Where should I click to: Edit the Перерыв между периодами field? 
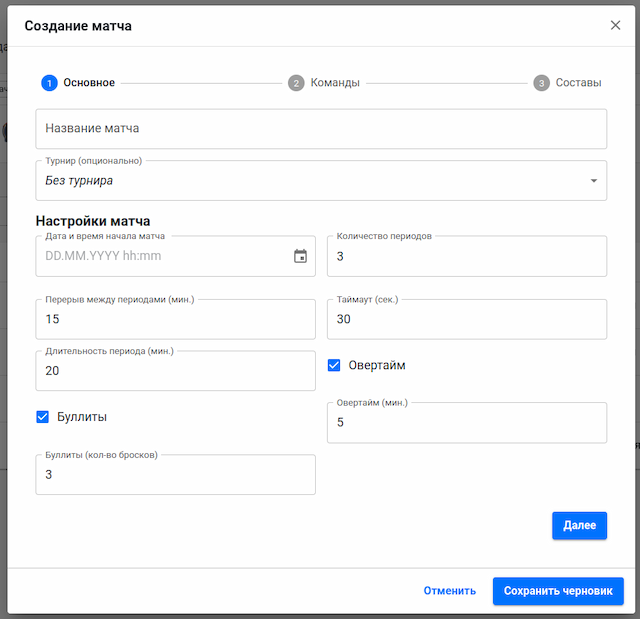coord(175,320)
